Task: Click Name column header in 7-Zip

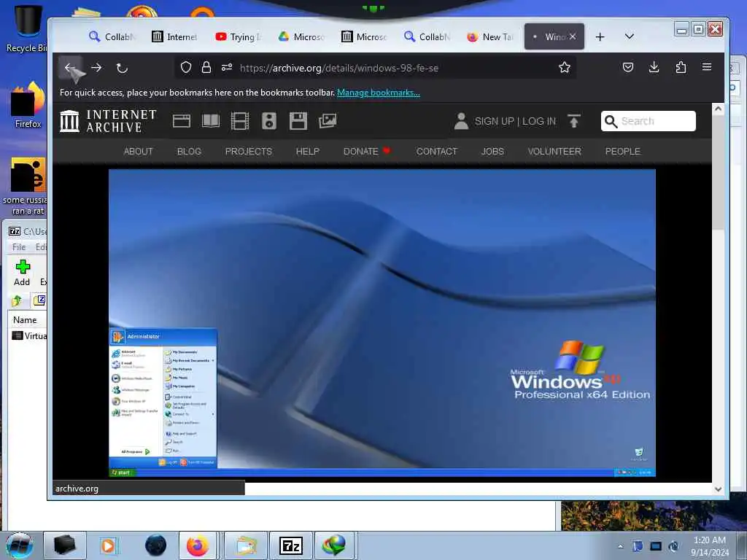Action: tap(25, 320)
